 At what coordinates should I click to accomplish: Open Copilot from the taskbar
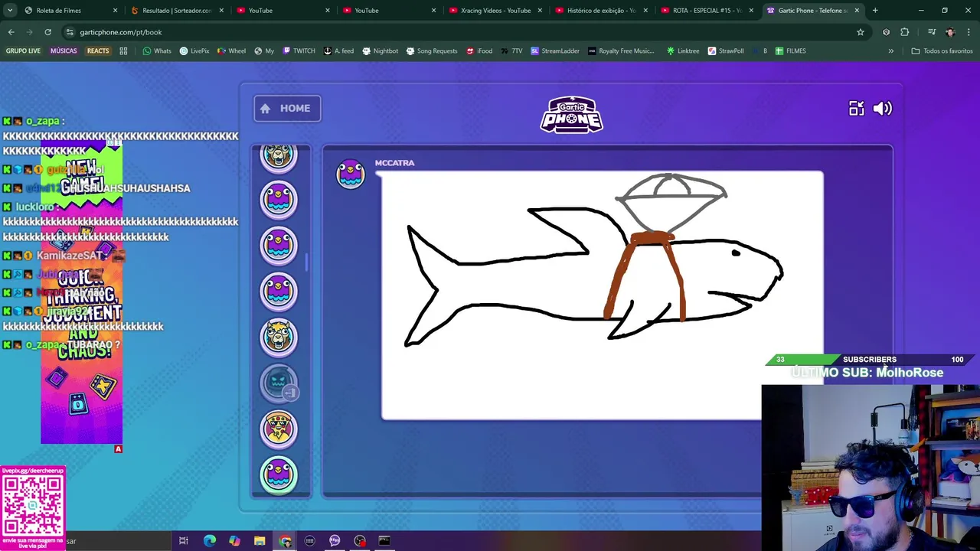point(234,541)
